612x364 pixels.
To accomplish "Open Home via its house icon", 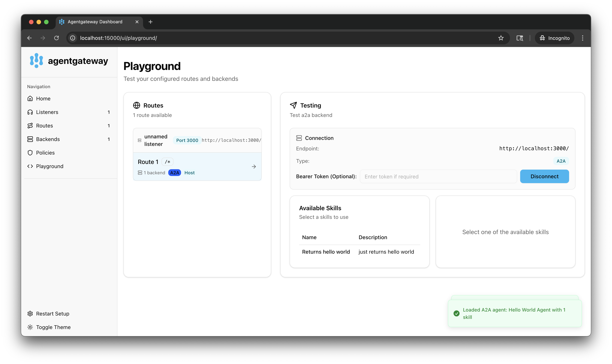I will pyautogui.click(x=30, y=99).
